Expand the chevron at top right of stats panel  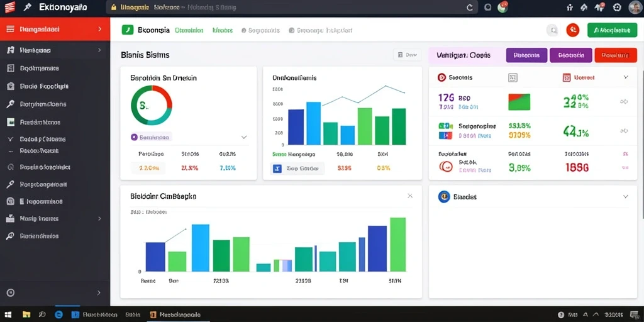point(626,77)
